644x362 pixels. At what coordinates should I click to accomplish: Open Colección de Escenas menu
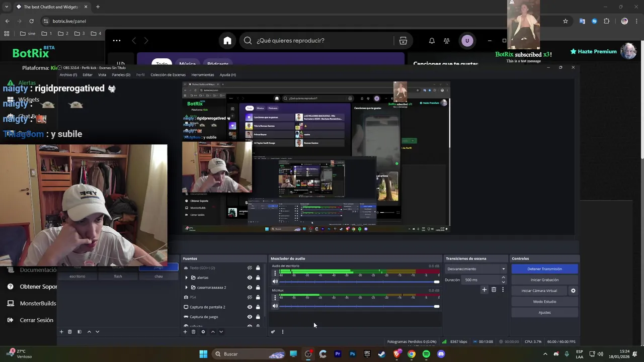(x=168, y=75)
